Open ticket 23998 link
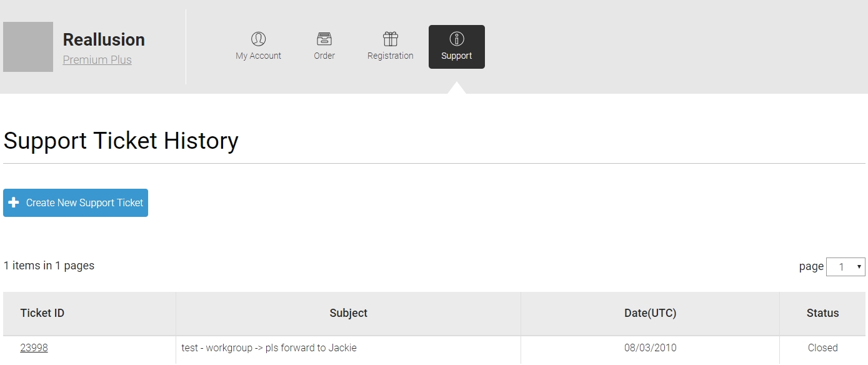The height and width of the screenshot is (365, 868). [34, 347]
